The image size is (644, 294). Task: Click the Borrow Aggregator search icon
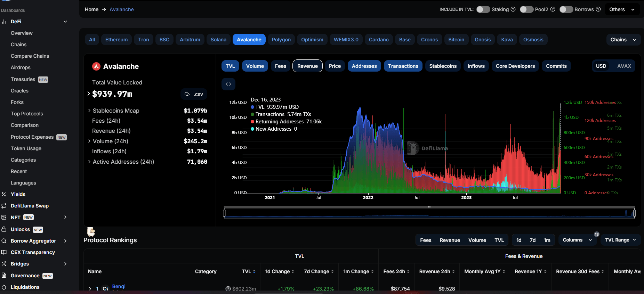(x=4, y=241)
